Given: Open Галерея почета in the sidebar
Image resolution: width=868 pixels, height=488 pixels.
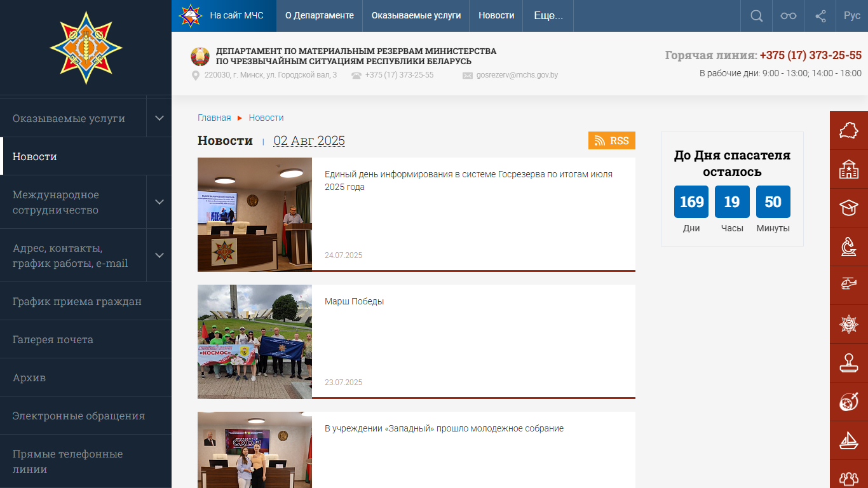Looking at the screenshot, I should pyautogui.click(x=86, y=339).
